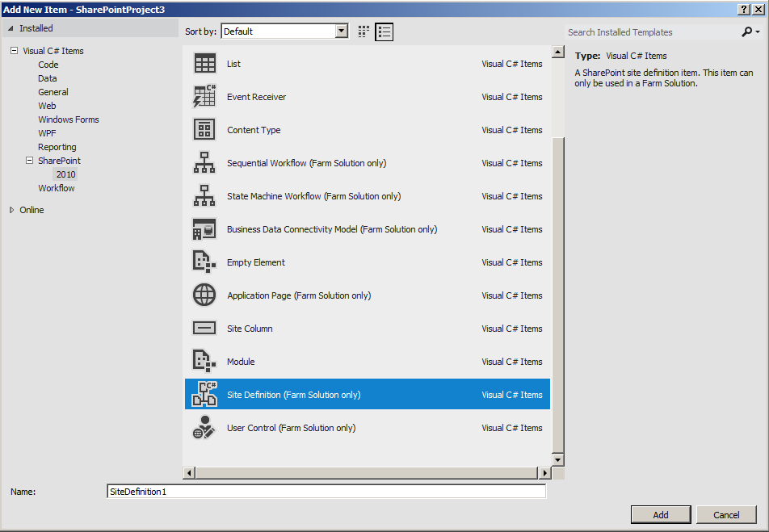
Task: Click the 'Event Receiver' label text
Action: 257,97
